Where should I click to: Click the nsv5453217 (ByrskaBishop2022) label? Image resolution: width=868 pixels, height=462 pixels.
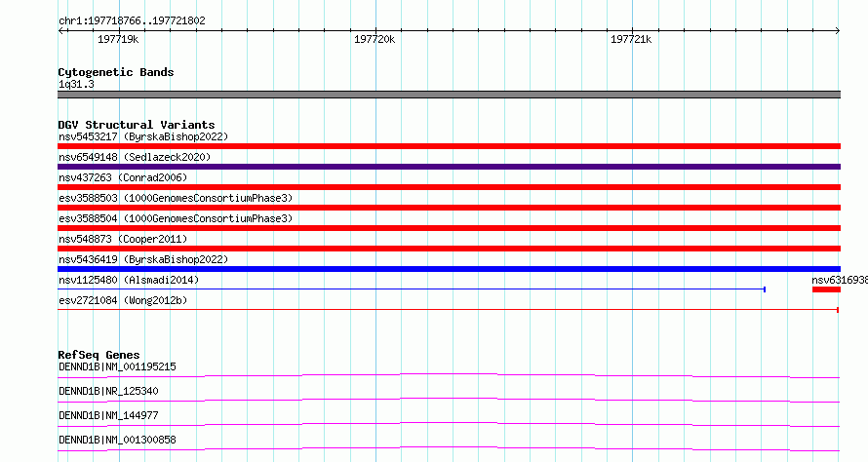(143, 136)
